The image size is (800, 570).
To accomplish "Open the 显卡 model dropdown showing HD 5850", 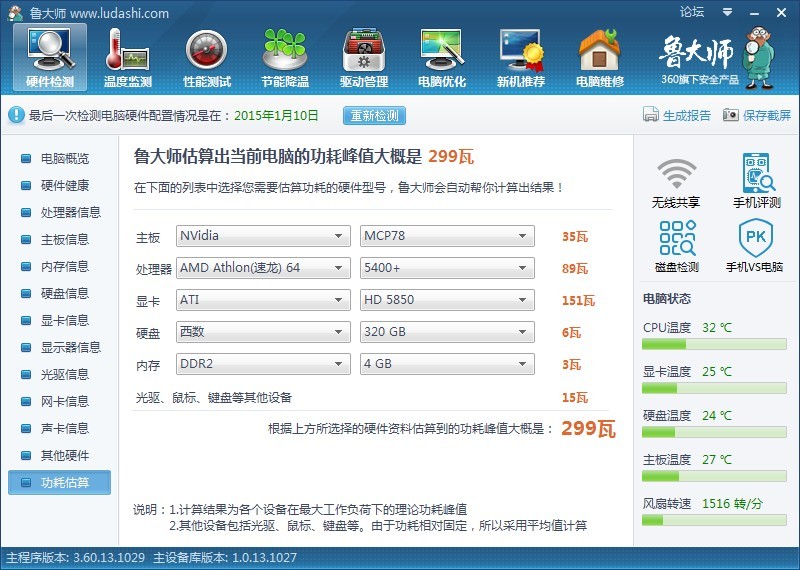I will click(x=447, y=300).
